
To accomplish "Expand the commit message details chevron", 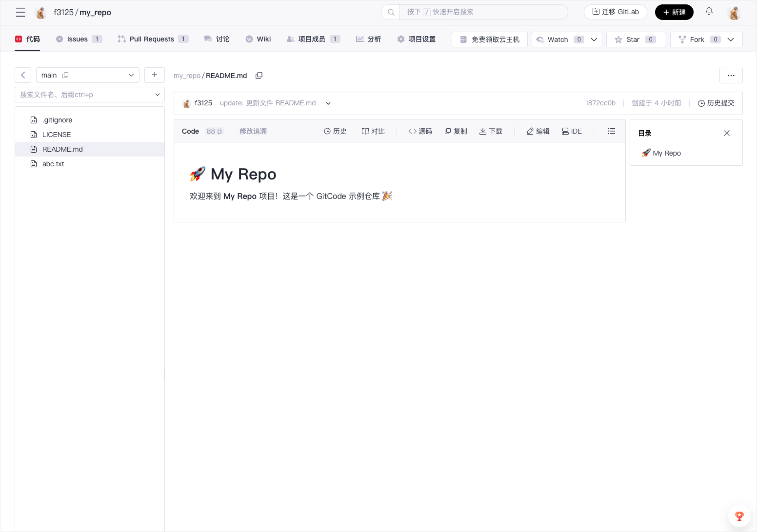I will click(x=328, y=103).
